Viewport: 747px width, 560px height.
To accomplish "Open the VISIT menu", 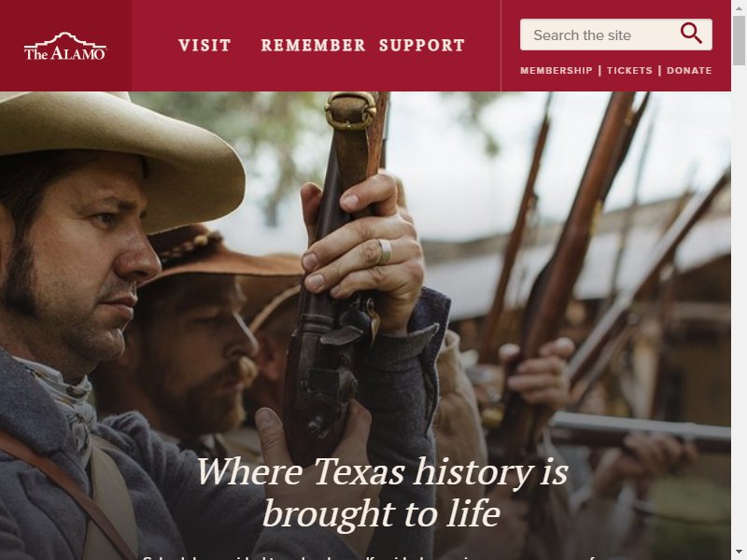I will [x=204, y=45].
